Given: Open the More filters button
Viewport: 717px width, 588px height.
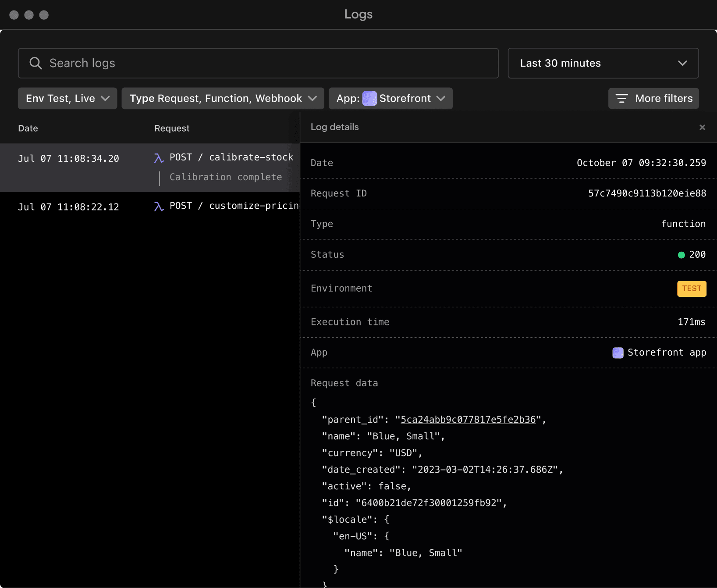Looking at the screenshot, I should point(653,98).
